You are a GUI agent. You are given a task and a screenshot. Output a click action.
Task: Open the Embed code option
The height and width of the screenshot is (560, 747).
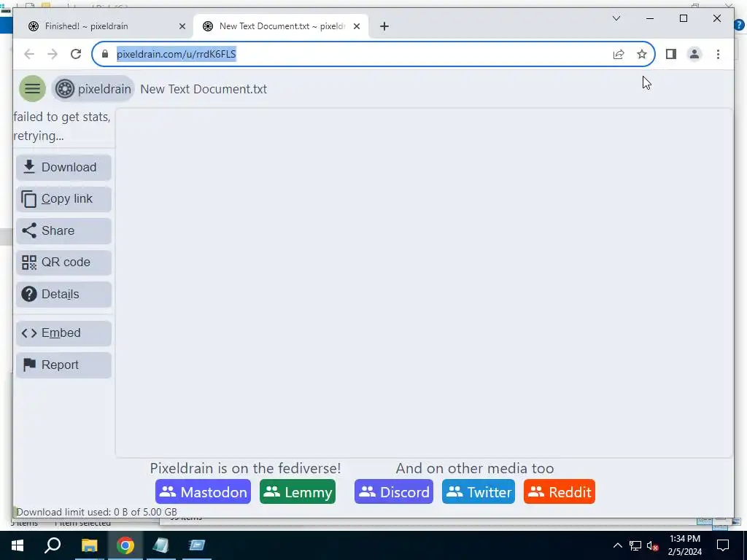click(x=64, y=332)
